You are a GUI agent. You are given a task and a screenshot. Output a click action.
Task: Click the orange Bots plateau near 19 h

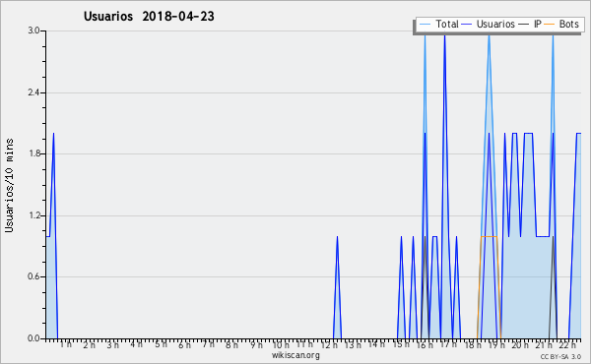point(489,236)
